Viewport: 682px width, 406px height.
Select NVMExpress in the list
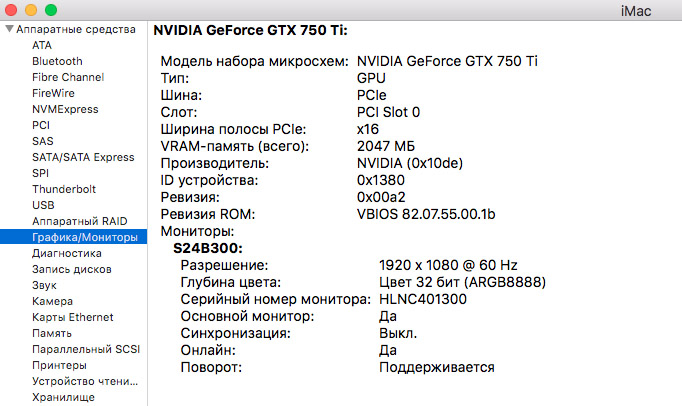65,109
